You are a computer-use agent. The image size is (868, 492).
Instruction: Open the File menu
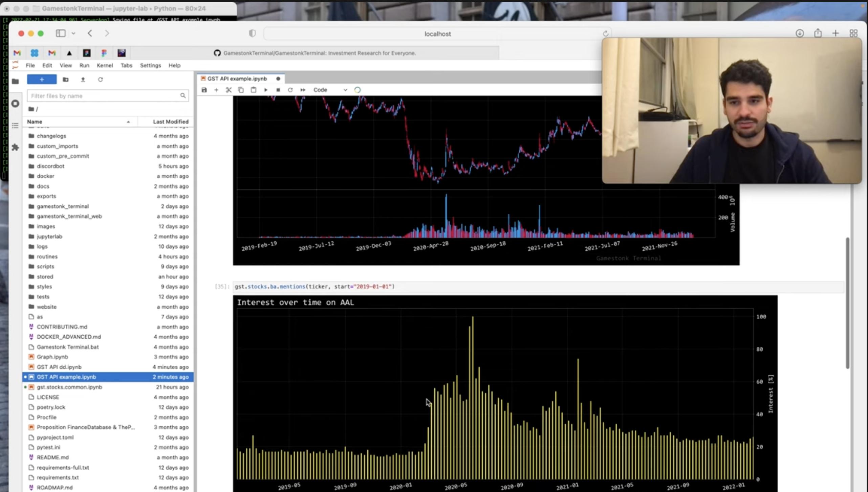coord(30,65)
